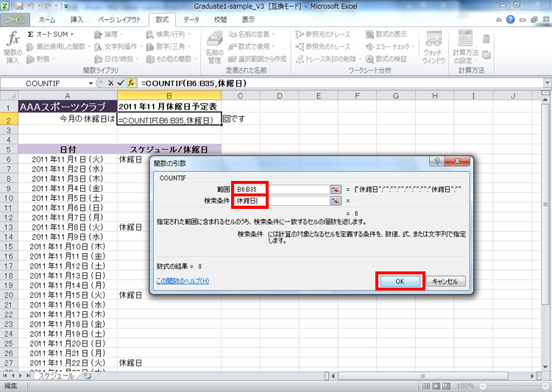Screen dimensions: 552x392
Task: Open the Financial (財務) functions menu
Action: click(40, 59)
